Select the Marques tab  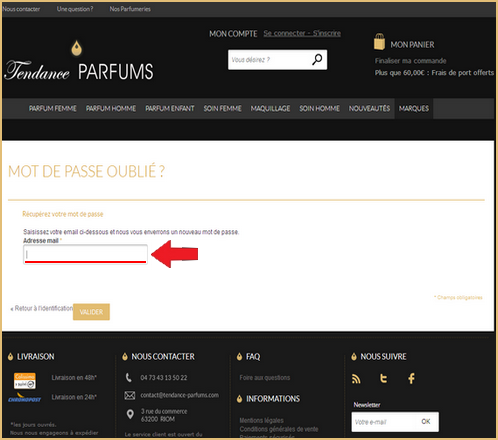pos(414,108)
